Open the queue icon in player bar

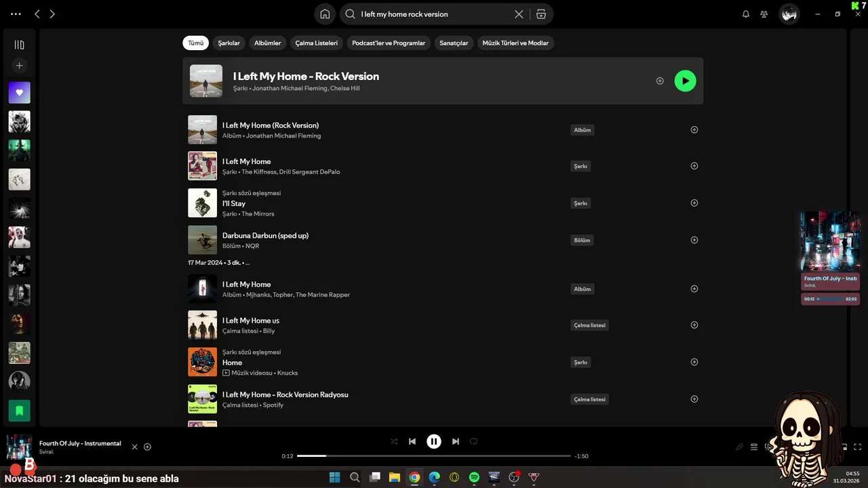click(754, 447)
